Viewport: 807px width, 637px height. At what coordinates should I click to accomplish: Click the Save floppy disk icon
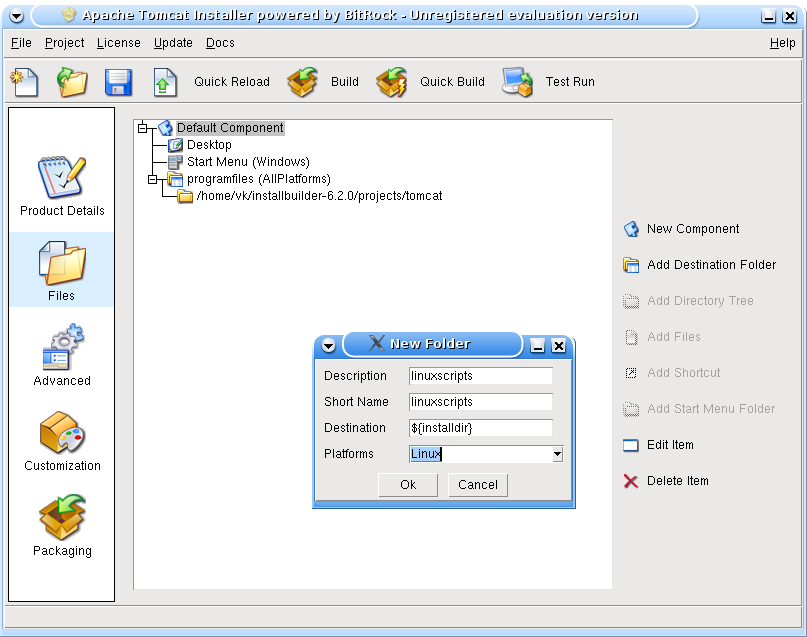(x=118, y=82)
